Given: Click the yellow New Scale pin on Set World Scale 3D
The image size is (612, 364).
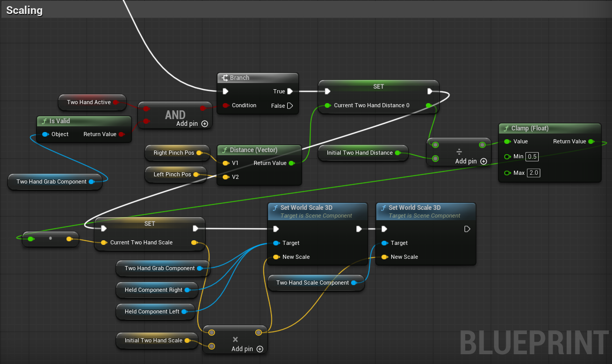Looking at the screenshot, I should (x=276, y=257).
